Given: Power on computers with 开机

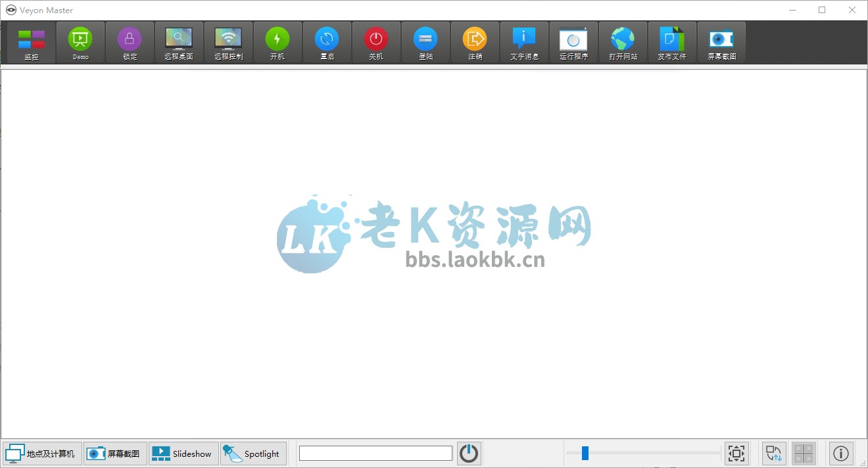Looking at the screenshot, I should pos(277,43).
